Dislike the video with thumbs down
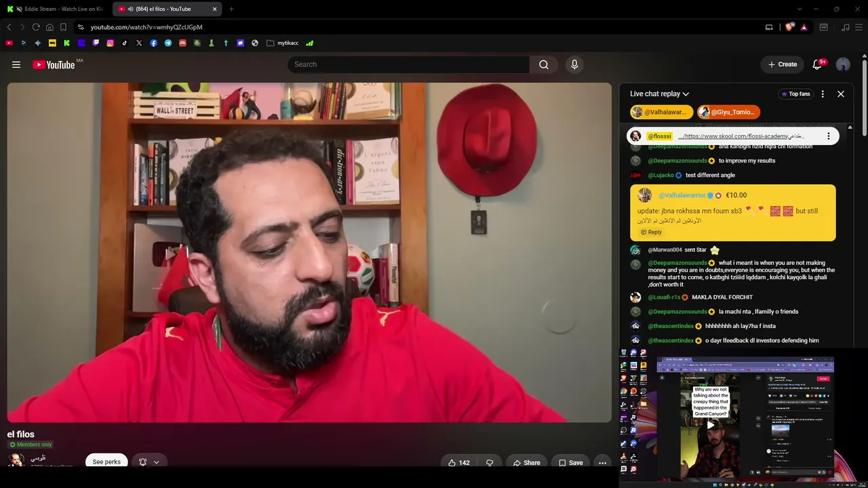Screen dimensions: 868x488 click(x=490, y=463)
